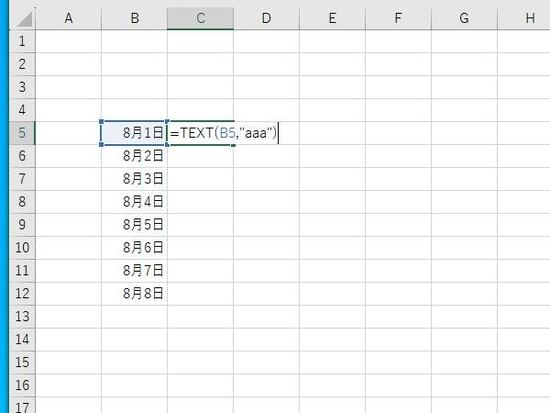Click cell containing 8月6日
Viewport: 550px width, 413px height.
coord(135,248)
